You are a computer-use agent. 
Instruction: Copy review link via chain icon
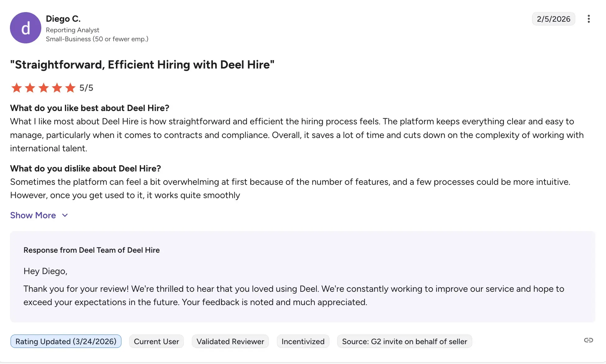pos(588,340)
